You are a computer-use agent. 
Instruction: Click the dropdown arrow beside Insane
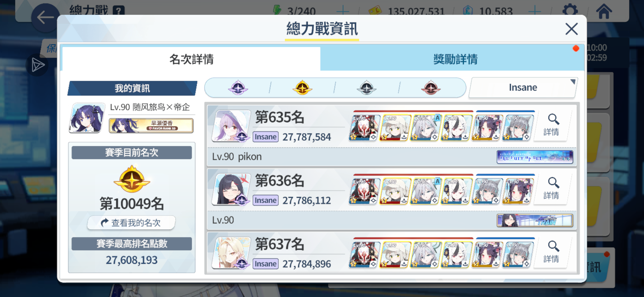pyautogui.click(x=573, y=82)
